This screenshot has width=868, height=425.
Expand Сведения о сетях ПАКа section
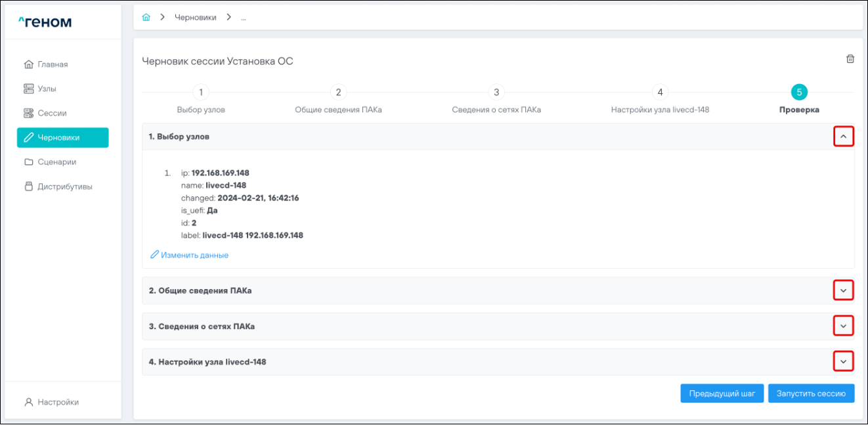click(x=844, y=326)
